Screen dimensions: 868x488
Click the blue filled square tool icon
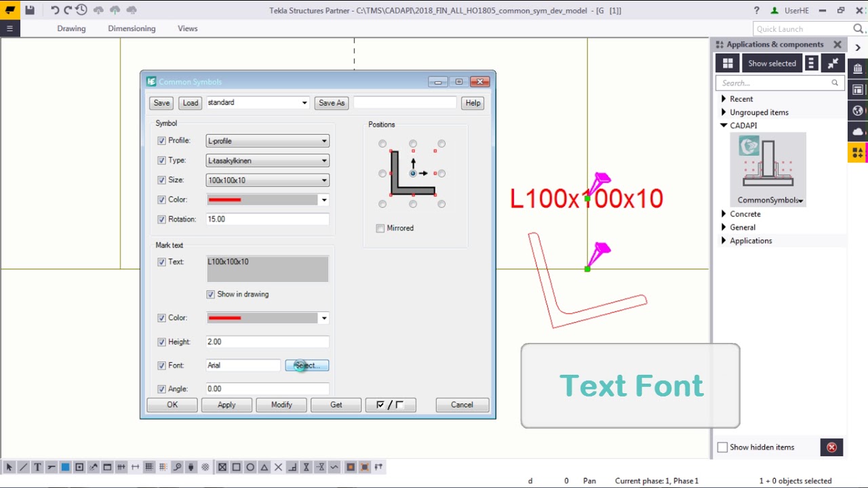point(65,467)
